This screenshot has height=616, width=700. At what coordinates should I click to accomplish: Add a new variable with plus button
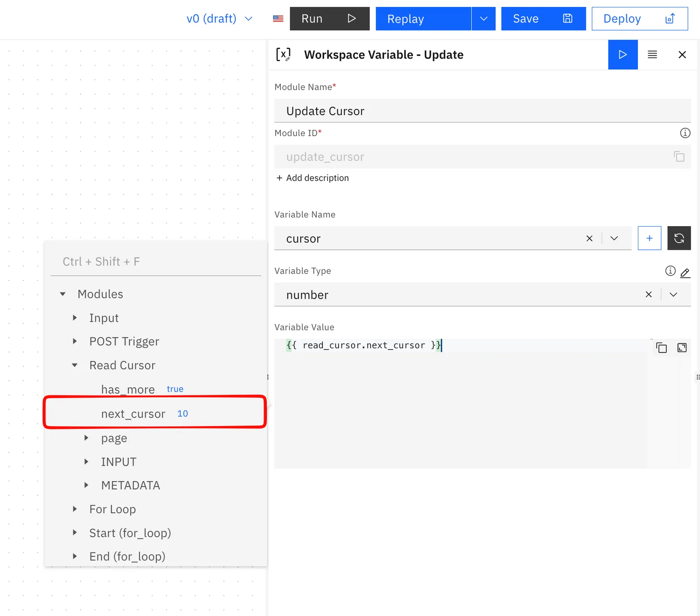649,238
